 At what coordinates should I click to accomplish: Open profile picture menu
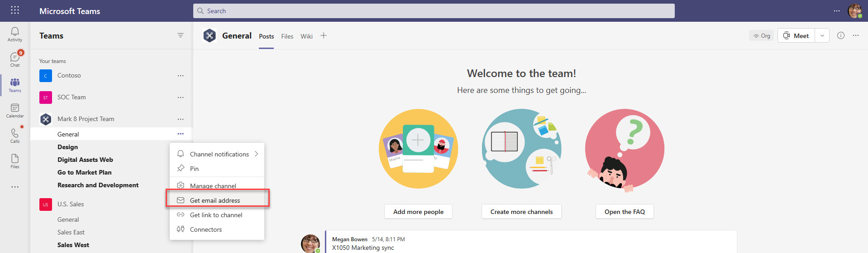tap(855, 11)
